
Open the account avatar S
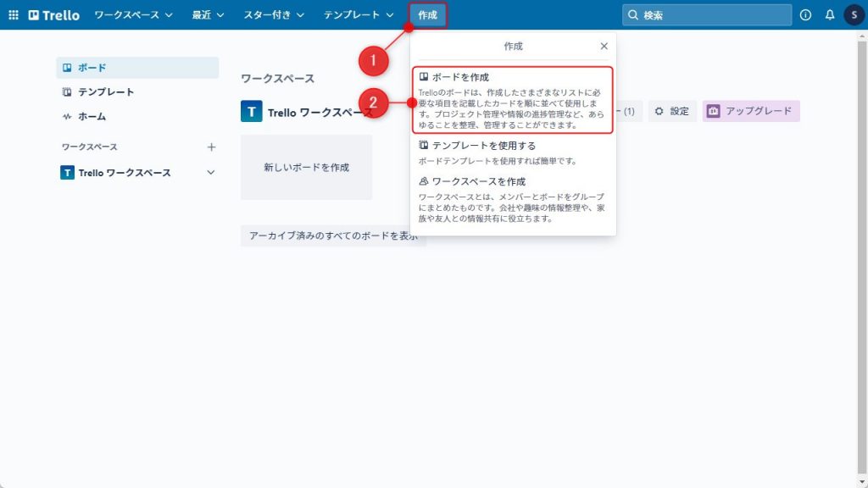point(854,15)
